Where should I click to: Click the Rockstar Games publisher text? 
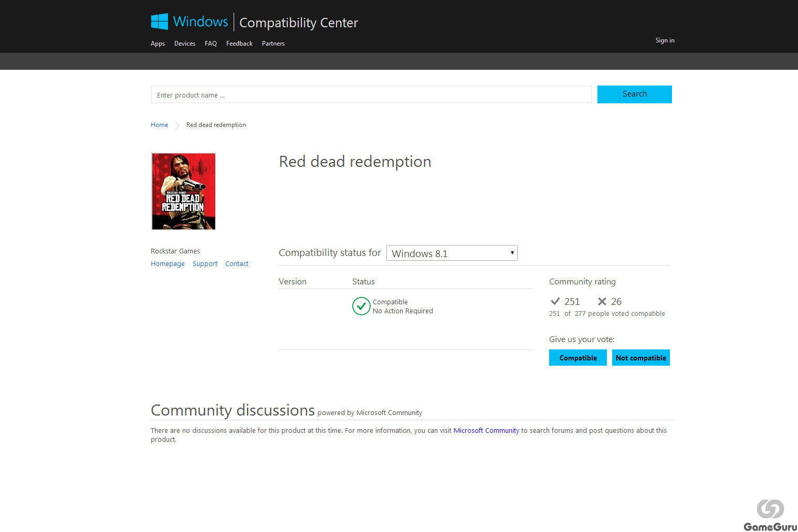click(175, 251)
